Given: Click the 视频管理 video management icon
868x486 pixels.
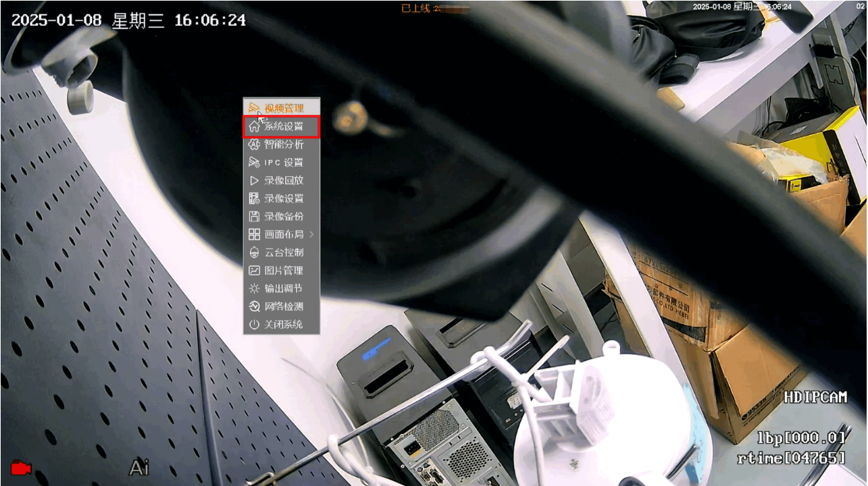Looking at the screenshot, I should click(x=254, y=108).
